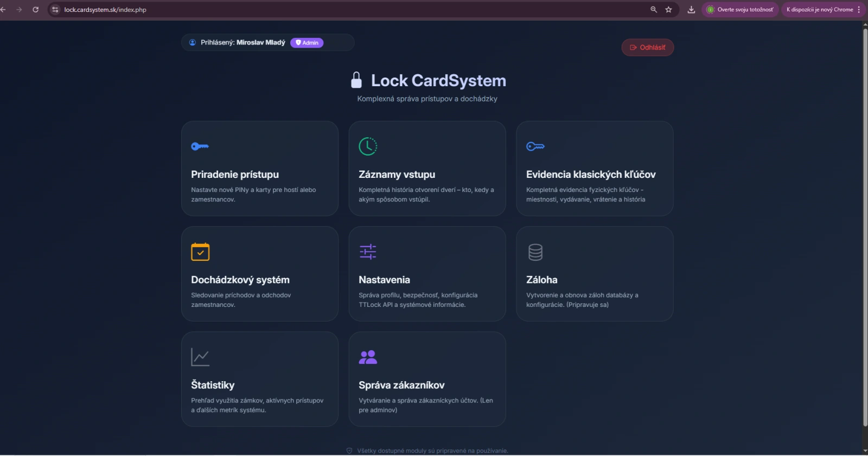Click the green clock icon for Záznamy vstupu

pos(368,146)
